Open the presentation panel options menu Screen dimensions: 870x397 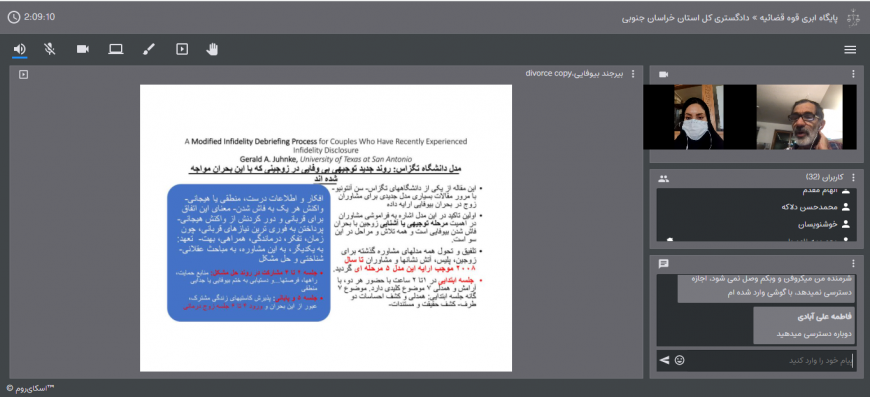[634, 74]
